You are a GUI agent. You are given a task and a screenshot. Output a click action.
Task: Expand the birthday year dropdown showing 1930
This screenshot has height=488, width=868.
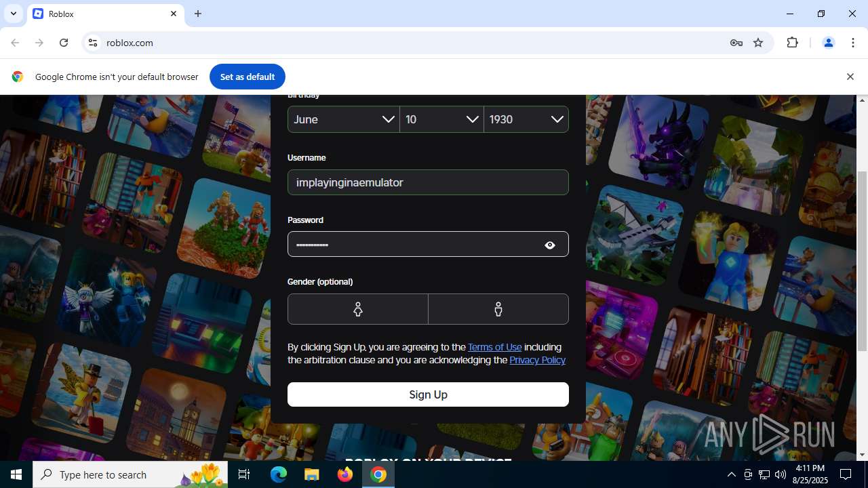[x=526, y=119]
